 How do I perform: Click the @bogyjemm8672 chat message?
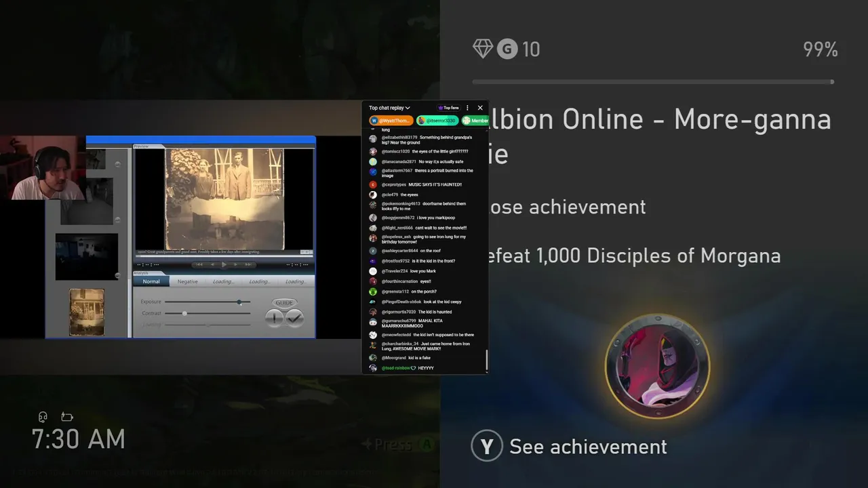pos(418,218)
